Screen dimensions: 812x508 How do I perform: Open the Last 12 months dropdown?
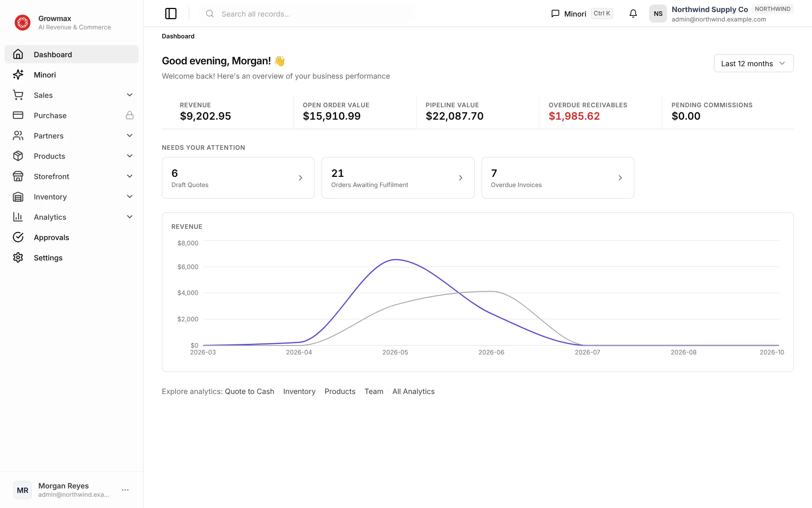click(x=754, y=63)
